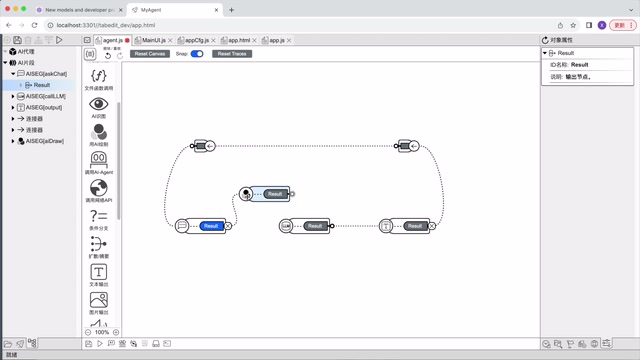The image size is (640, 360).
Task: Click the browser address bar
Action: click(302, 25)
